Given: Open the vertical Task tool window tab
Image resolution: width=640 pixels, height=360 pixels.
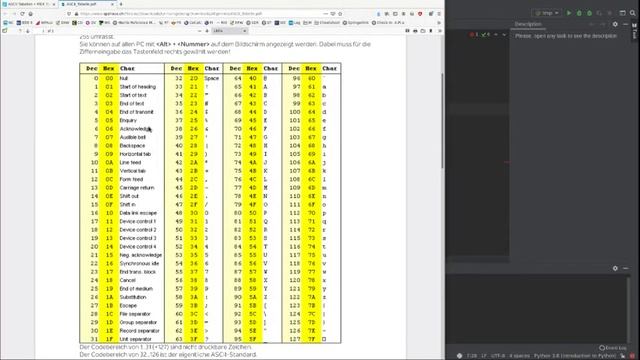Looking at the screenshot, I should click(x=635, y=31).
